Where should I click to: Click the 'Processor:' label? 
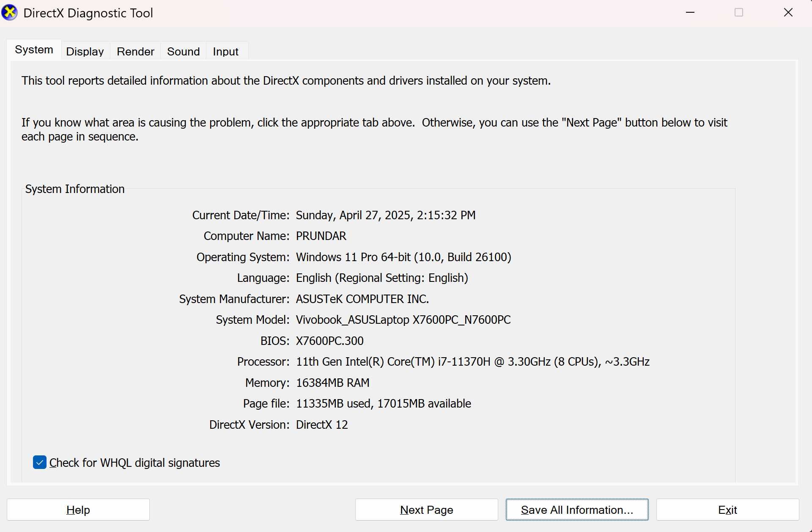pyautogui.click(x=263, y=361)
